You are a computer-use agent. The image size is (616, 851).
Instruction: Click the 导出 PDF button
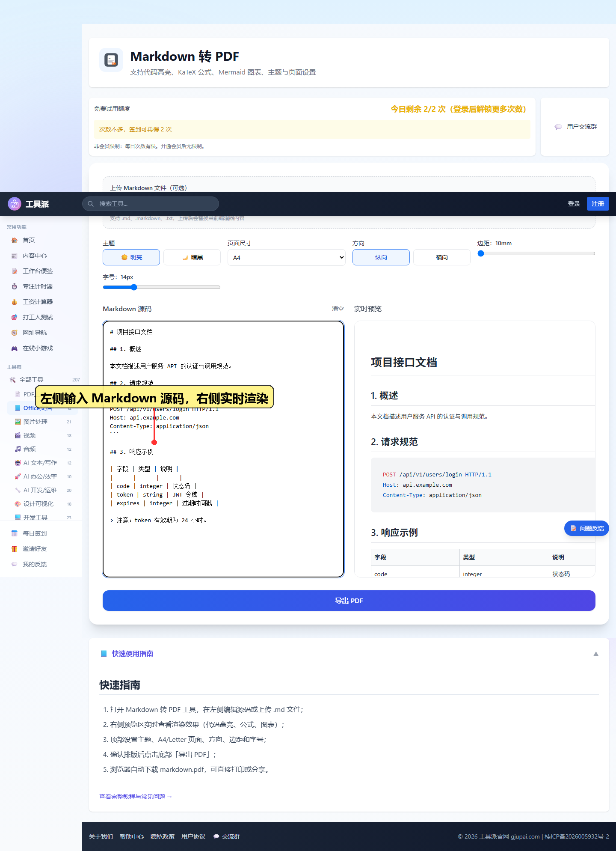coord(349,601)
